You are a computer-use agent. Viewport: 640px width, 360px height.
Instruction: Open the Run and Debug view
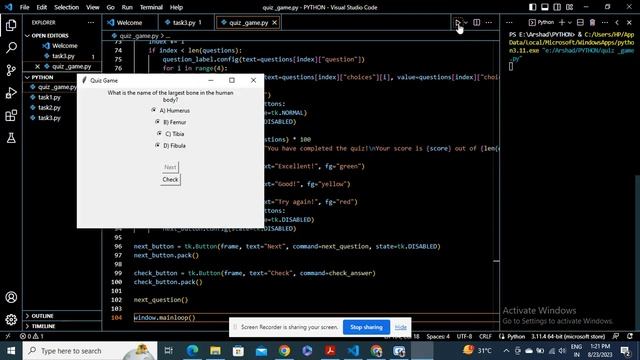(x=11, y=93)
